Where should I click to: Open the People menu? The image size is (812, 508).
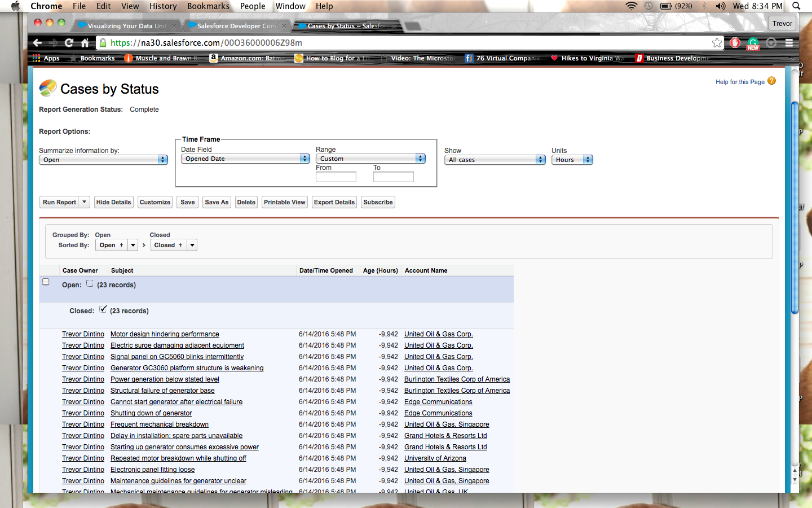(x=253, y=6)
